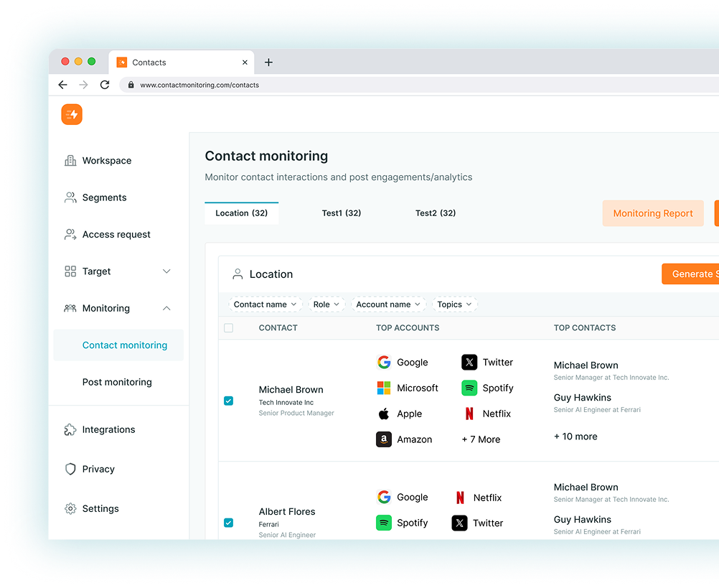Open the Role filter dropdown

coord(326,304)
